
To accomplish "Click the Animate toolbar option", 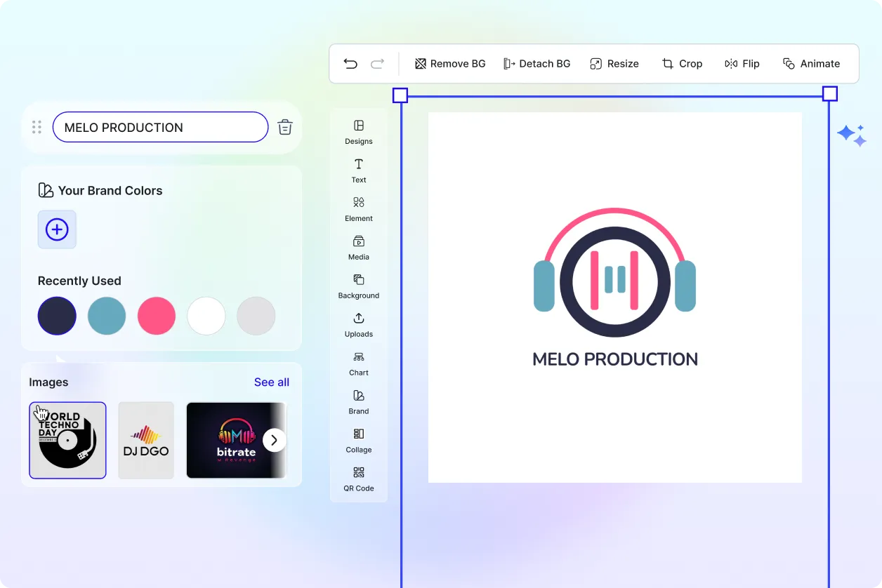I will [x=811, y=64].
